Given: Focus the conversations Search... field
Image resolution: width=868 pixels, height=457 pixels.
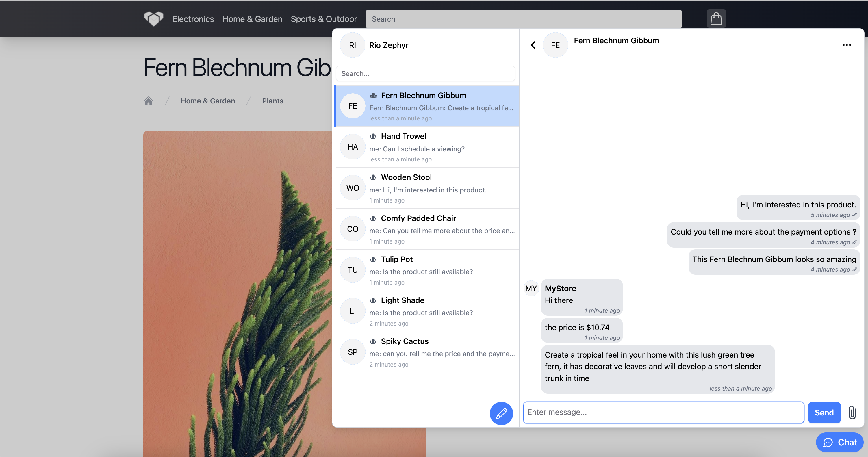Looking at the screenshot, I should [425, 73].
